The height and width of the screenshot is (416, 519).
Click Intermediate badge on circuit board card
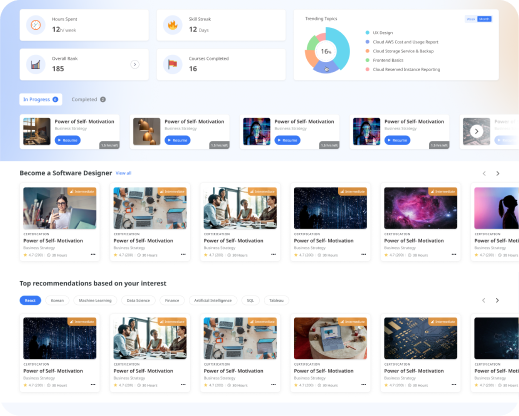[443, 322]
